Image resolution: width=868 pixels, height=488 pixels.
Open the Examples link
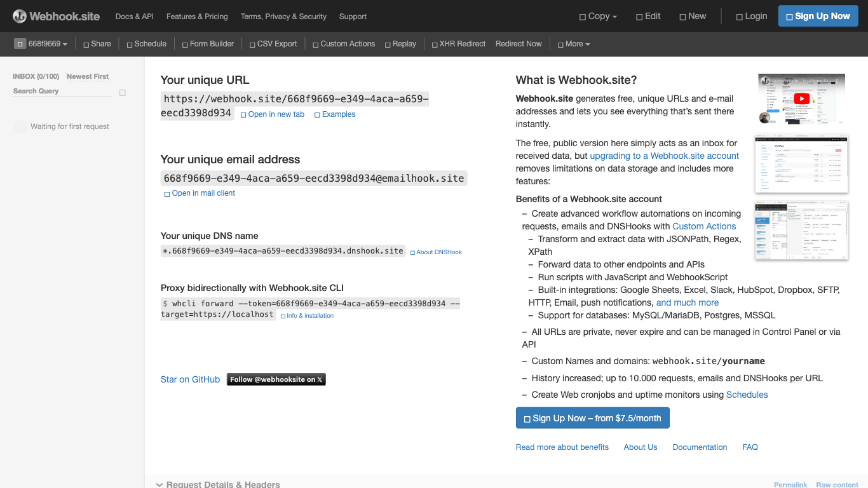pyautogui.click(x=335, y=114)
